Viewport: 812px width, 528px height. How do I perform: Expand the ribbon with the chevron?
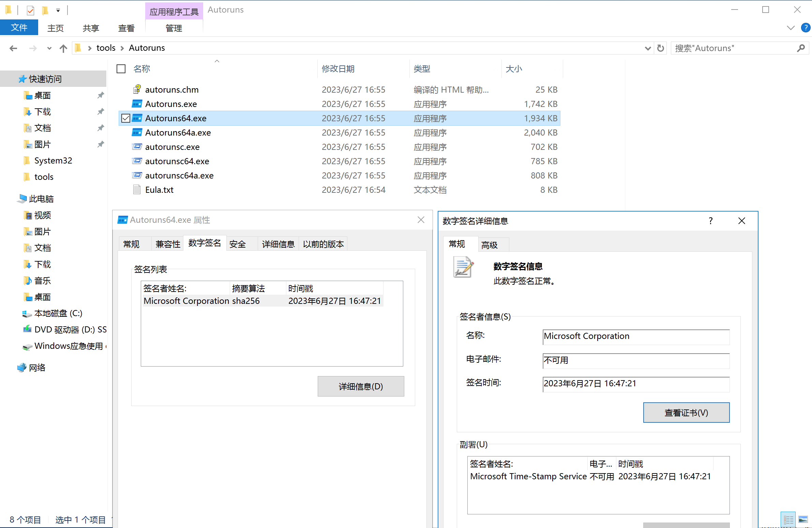[791, 28]
